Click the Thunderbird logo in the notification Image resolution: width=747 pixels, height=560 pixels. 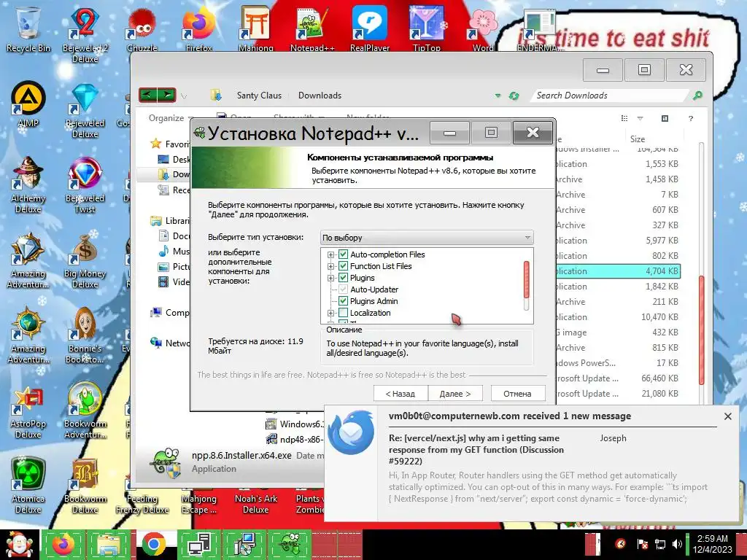pos(351,432)
